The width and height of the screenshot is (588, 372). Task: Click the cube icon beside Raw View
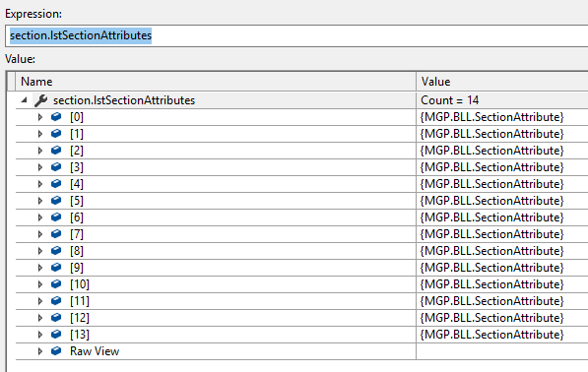(x=56, y=351)
